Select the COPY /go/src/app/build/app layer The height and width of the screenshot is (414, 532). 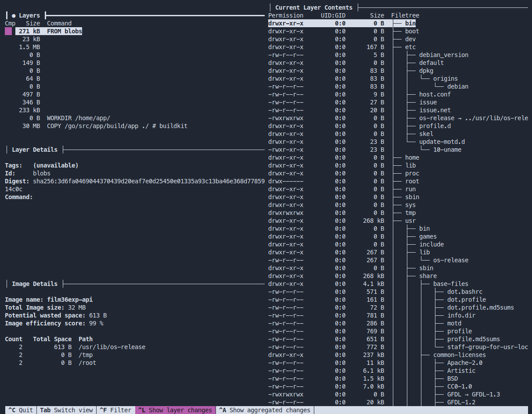117,126
